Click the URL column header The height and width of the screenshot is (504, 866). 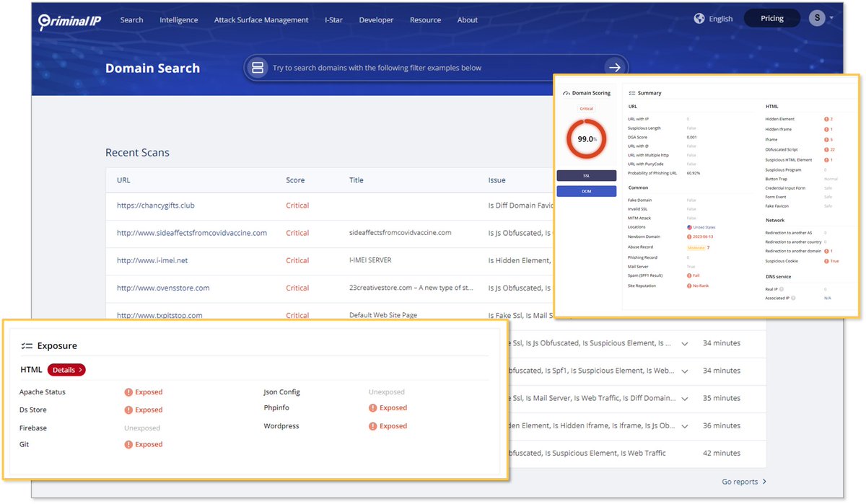tap(123, 180)
